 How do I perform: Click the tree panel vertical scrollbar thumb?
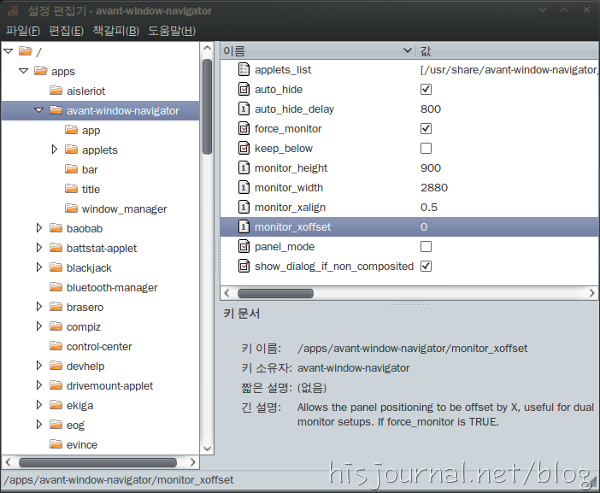tap(207, 107)
